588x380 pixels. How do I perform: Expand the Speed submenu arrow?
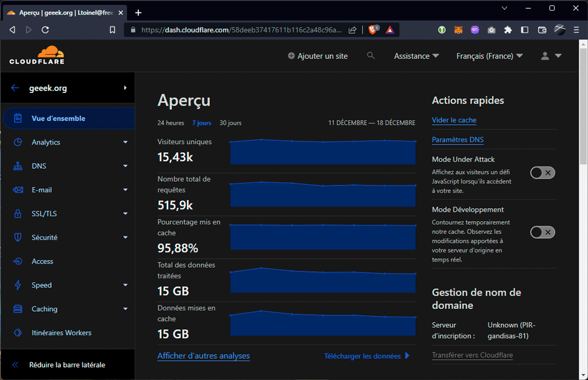tap(125, 285)
